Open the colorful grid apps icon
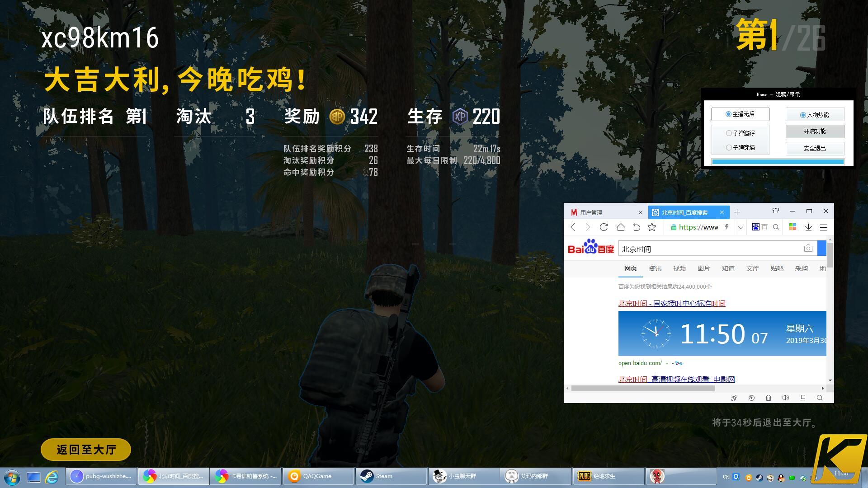The width and height of the screenshot is (868, 488). tap(793, 227)
